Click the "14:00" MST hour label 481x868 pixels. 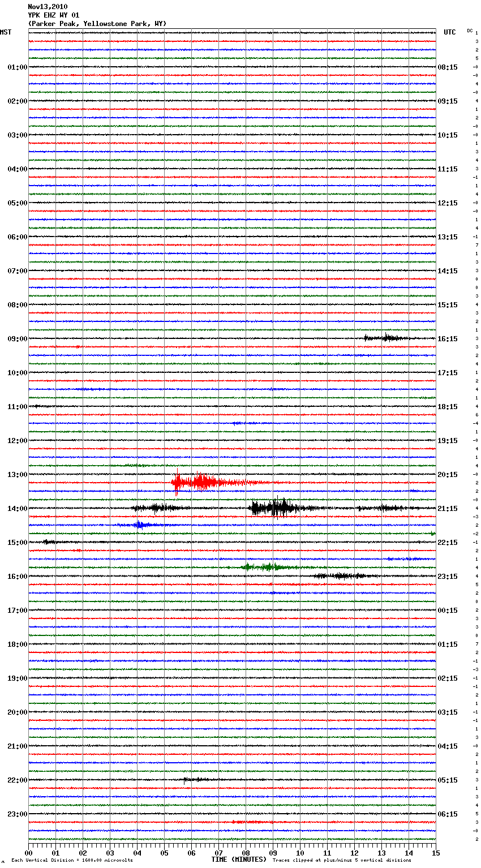[18, 509]
